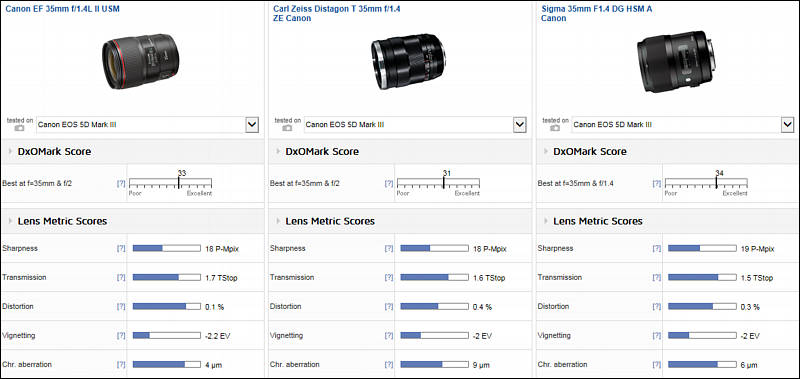Click Canon Sharpness bar at 18 P-Mpix
The image size is (800, 379).
[x=166, y=248]
